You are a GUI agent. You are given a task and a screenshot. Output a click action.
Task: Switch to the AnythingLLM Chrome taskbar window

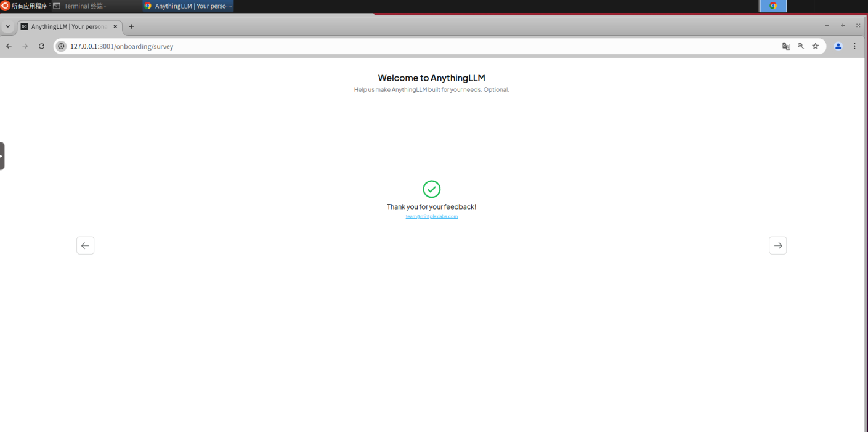pyautogui.click(x=188, y=6)
